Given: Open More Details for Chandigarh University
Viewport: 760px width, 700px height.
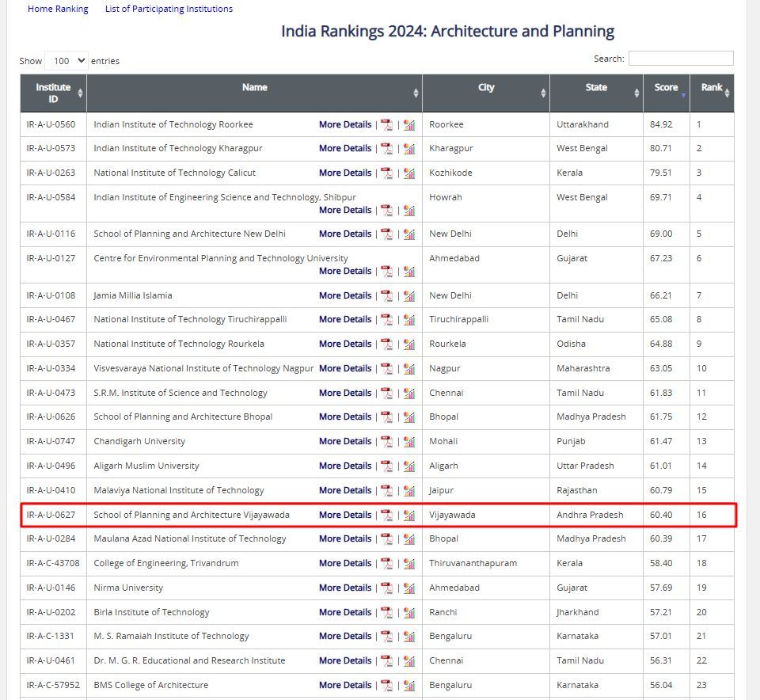Looking at the screenshot, I should click(x=345, y=441).
